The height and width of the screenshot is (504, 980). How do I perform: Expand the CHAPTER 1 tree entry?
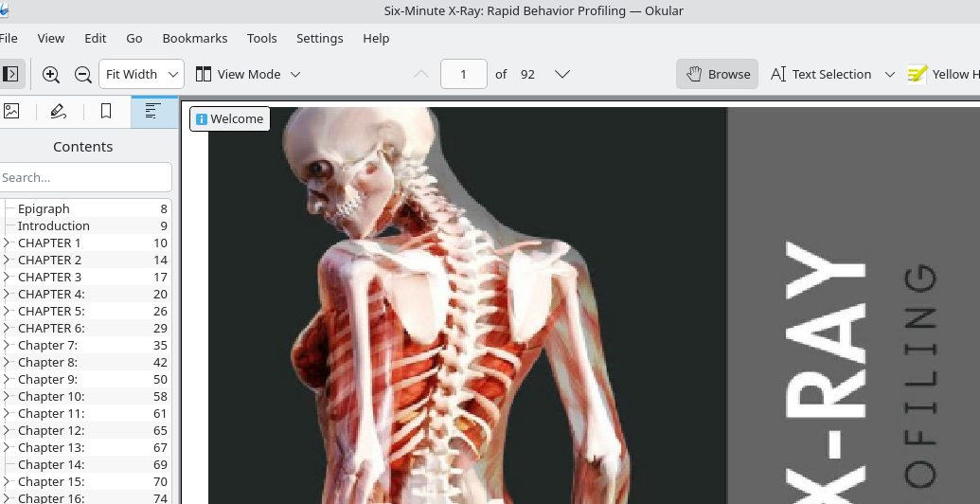point(7,243)
